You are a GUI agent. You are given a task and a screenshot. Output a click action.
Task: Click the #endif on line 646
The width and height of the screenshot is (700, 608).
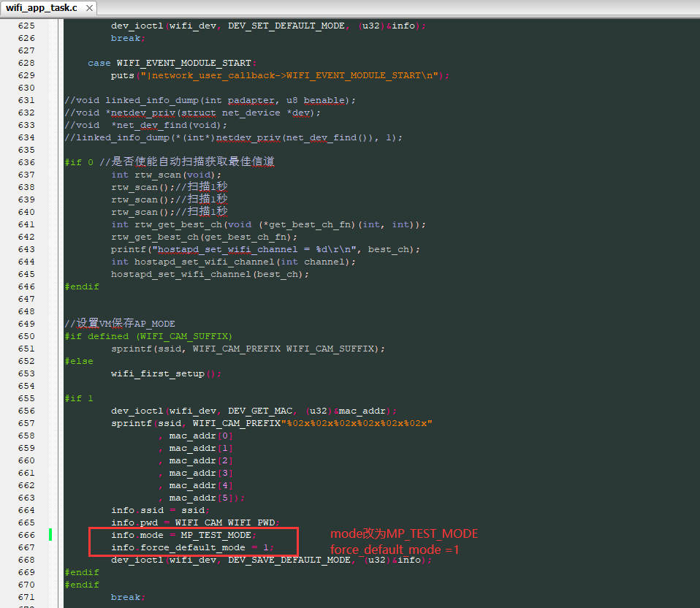coord(82,287)
